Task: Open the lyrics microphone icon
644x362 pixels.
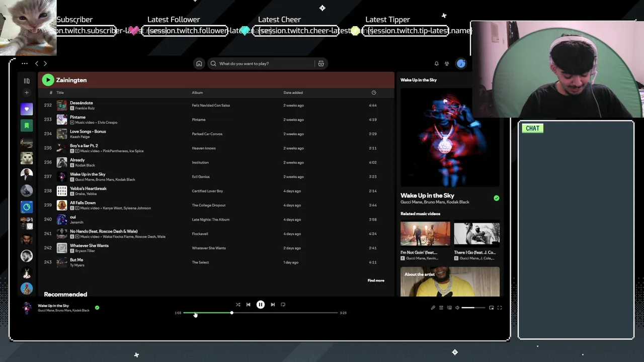Action: pyautogui.click(x=433, y=308)
